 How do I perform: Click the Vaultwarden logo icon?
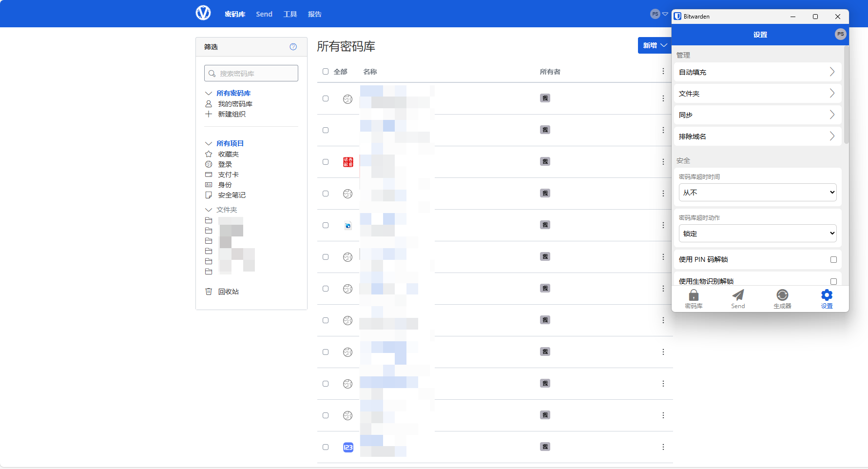click(203, 13)
